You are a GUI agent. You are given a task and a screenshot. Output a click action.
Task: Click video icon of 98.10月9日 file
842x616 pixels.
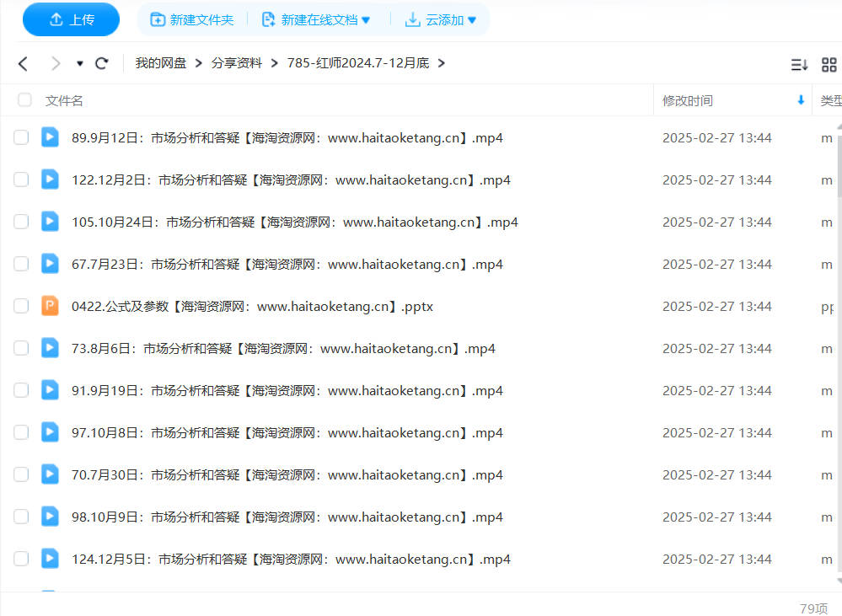[50, 517]
